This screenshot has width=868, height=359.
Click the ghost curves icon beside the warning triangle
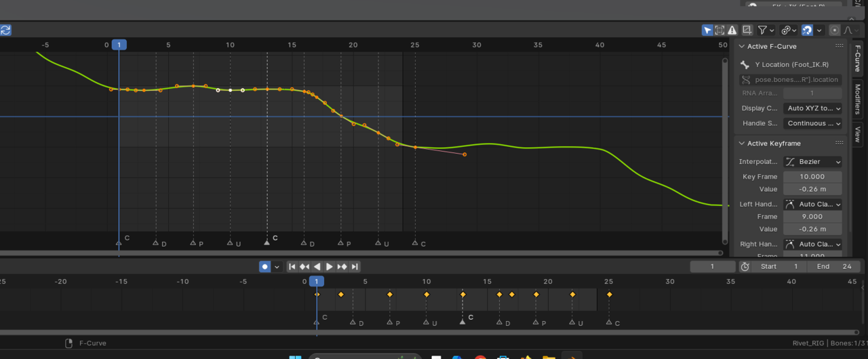747,30
